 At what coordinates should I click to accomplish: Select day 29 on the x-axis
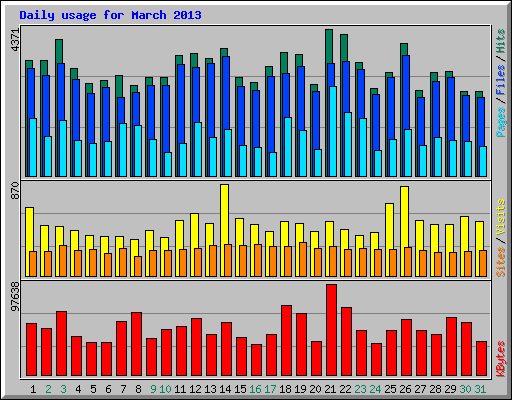click(x=450, y=389)
